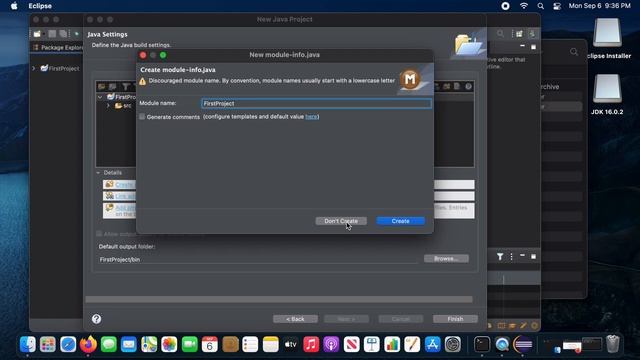
Task: Switch to Eclipse via its dock icon
Action: (x=522, y=344)
